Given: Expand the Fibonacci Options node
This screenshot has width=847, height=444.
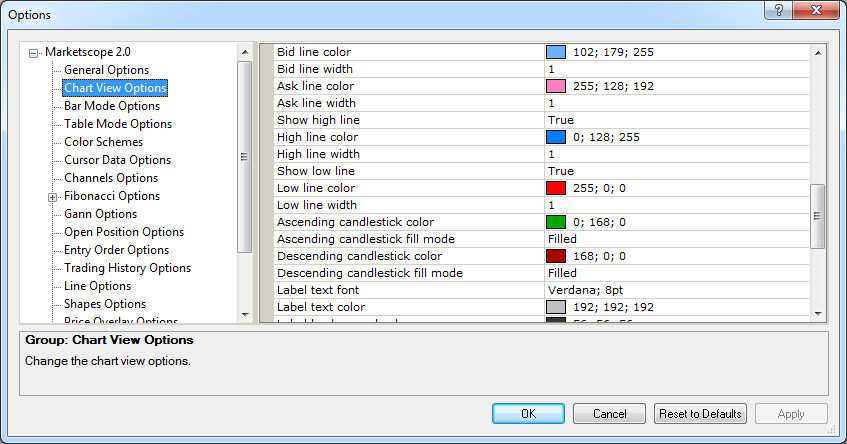Looking at the screenshot, I should point(52,197).
